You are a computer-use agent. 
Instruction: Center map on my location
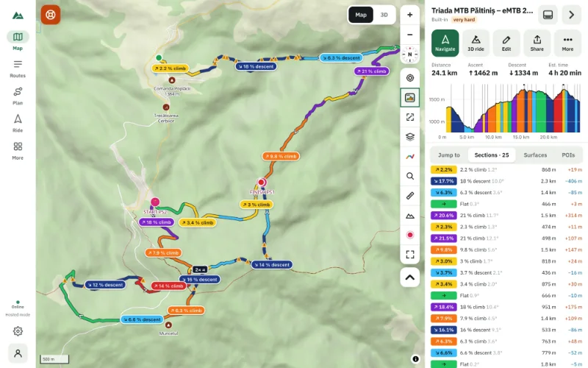click(x=410, y=78)
